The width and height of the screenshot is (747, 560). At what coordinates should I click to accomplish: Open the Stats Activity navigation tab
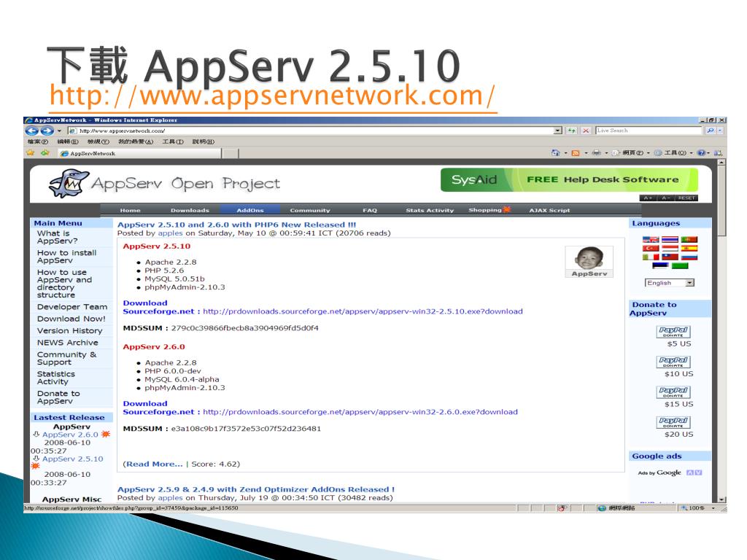point(430,210)
